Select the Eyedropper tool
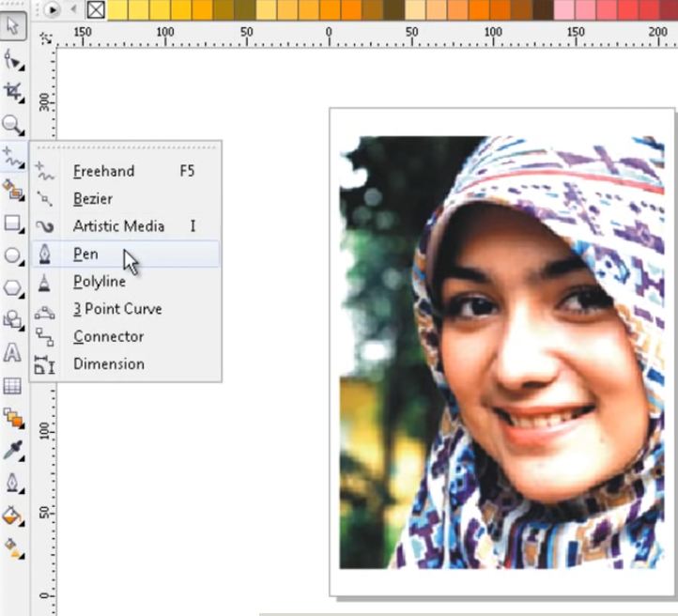 click(x=13, y=451)
